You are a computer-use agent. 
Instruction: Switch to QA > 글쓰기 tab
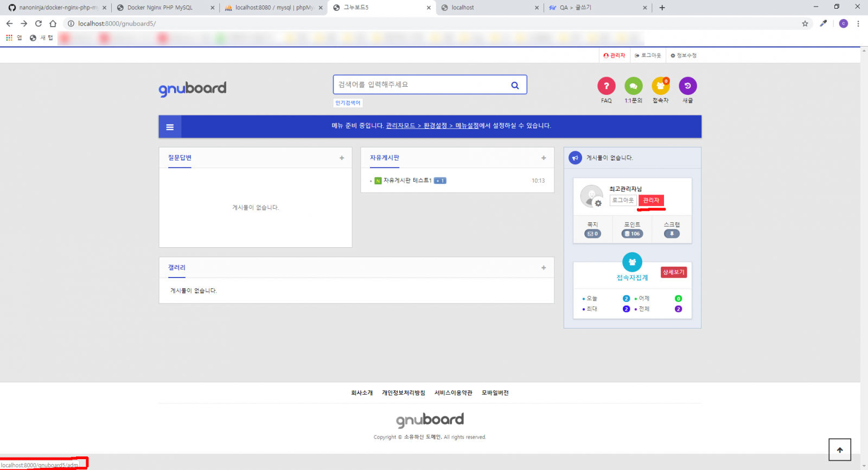(x=597, y=8)
